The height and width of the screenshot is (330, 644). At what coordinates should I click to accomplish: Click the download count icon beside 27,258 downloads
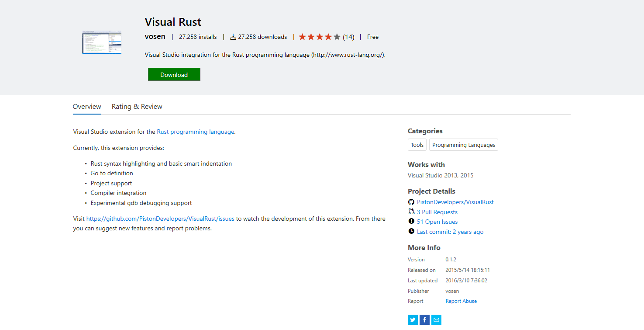(x=233, y=37)
